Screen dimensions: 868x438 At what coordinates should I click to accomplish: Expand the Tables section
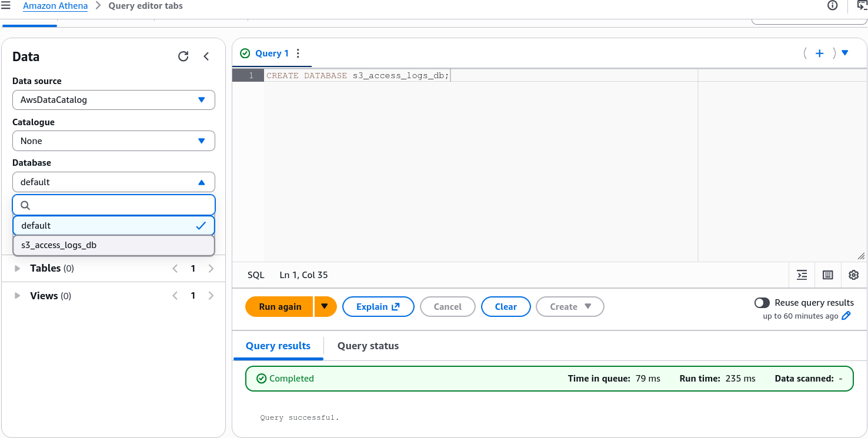(18, 269)
